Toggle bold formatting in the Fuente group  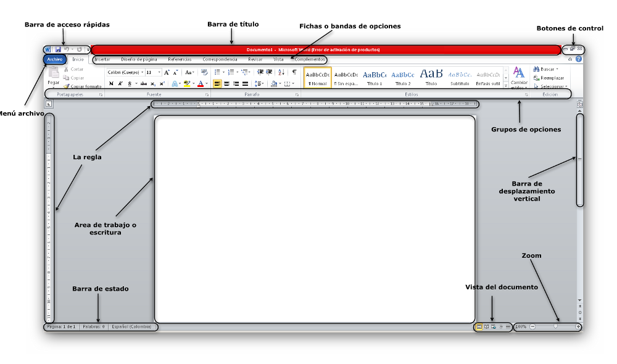[111, 83]
